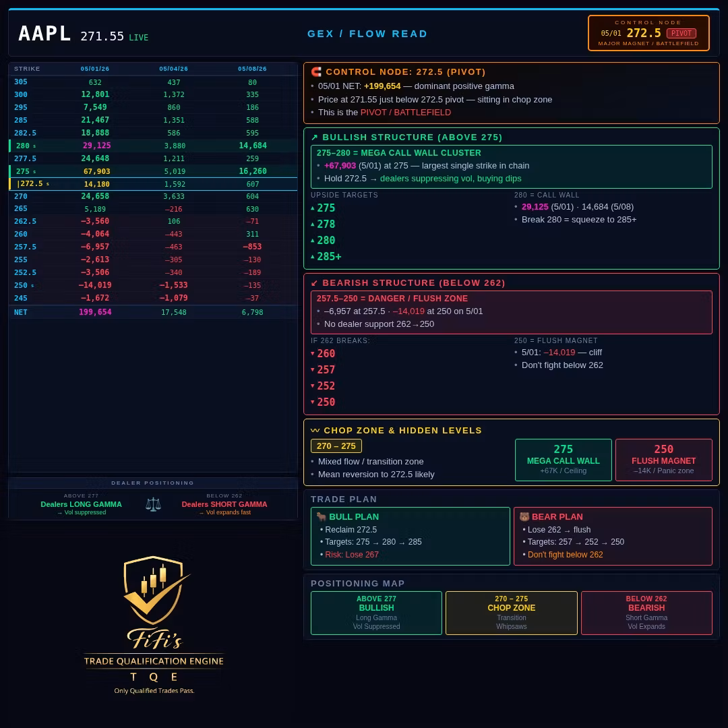Click the up triangle beside upside target 275
The height and width of the screenshot is (728, 728).
(313, 208)
